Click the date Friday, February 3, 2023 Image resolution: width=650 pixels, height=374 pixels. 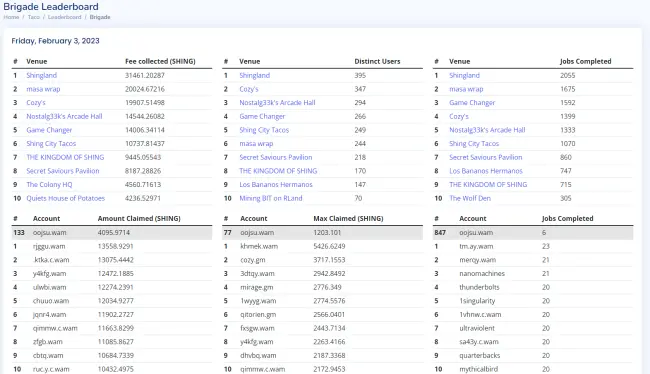tap(56, 41)
